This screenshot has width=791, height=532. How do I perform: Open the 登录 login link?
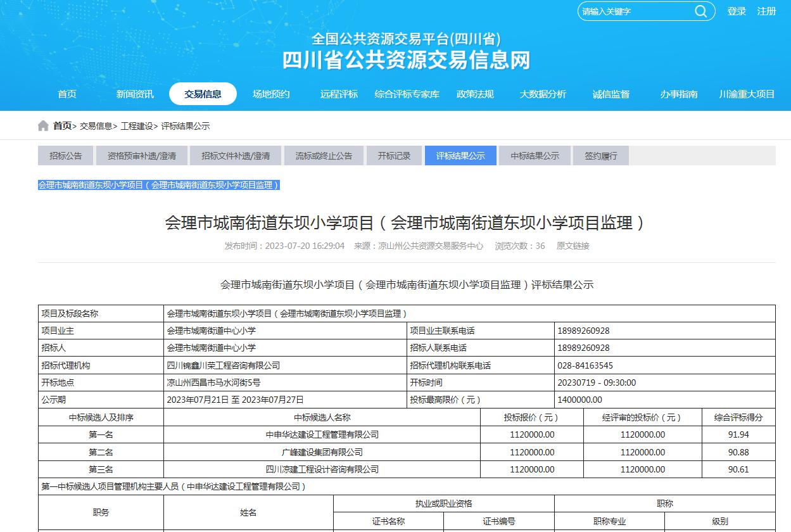(737, 11)
